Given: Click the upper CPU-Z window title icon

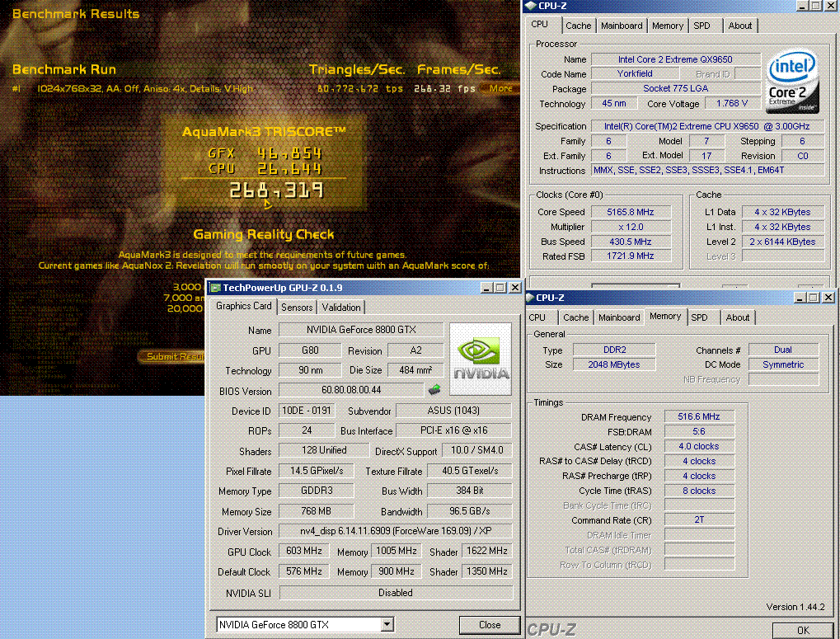Looking at the screenshot, I should pos(530,6).
